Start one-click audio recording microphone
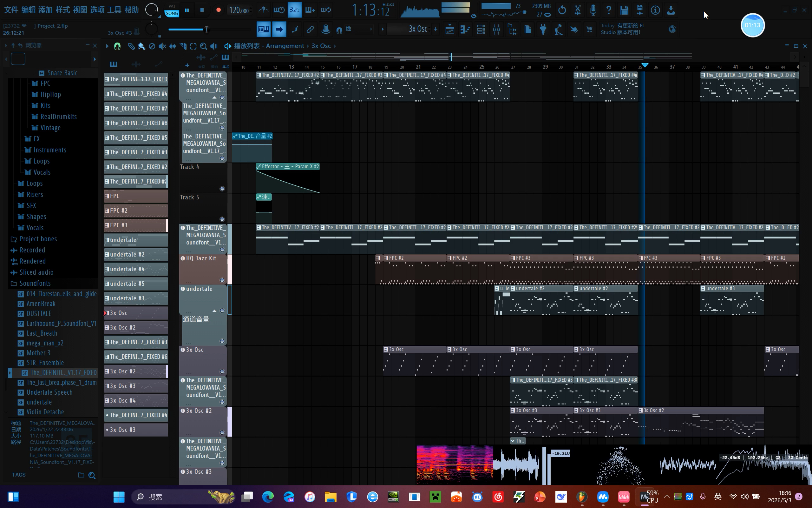The height and width of the screenshot is (508, 812). click(x=593, y=10)
